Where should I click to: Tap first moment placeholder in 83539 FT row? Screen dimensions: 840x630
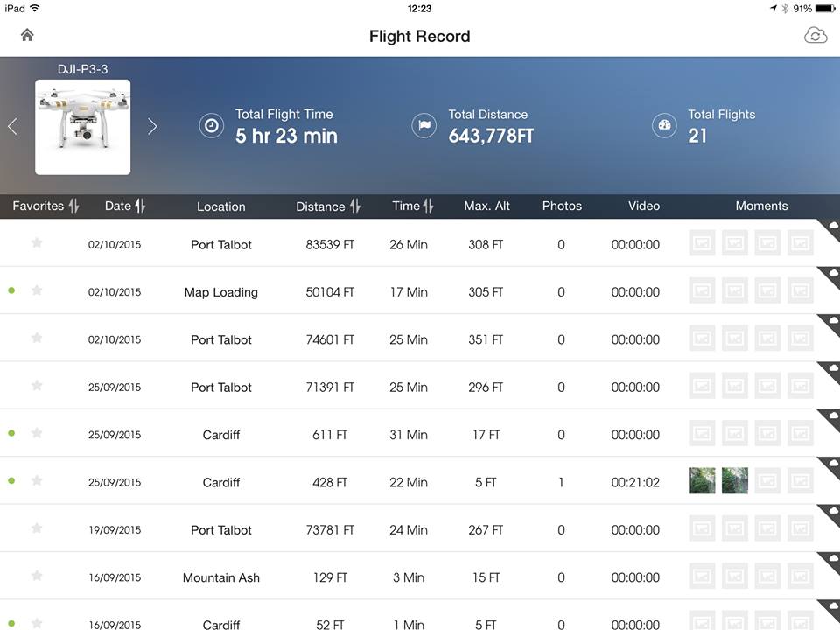tap(702, 242)
